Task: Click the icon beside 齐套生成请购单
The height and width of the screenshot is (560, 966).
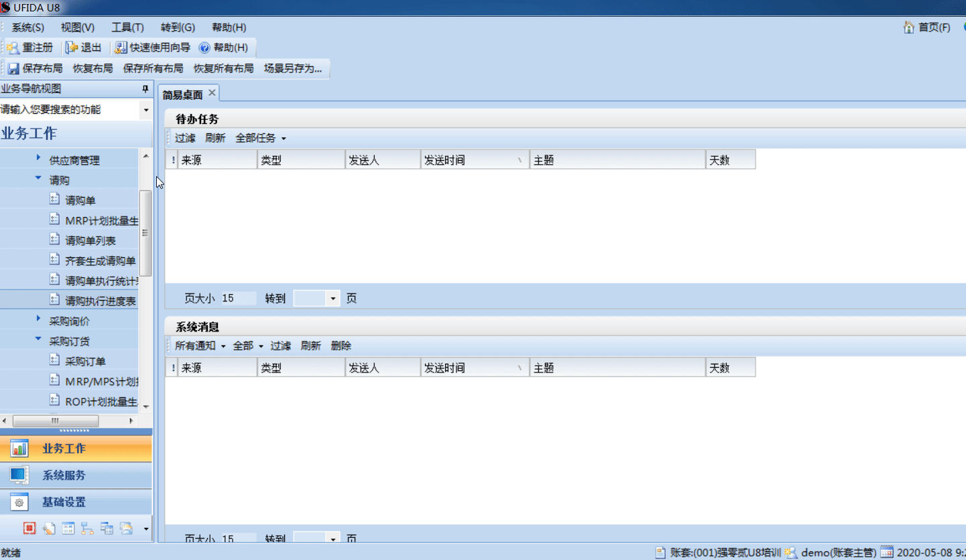Action: click(x=55, y=260)
